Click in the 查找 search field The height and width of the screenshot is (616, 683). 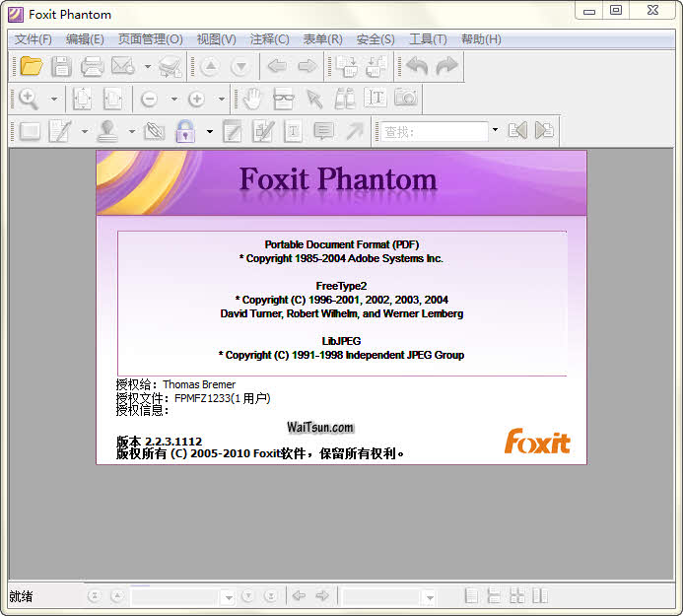(x=434, y=131)
